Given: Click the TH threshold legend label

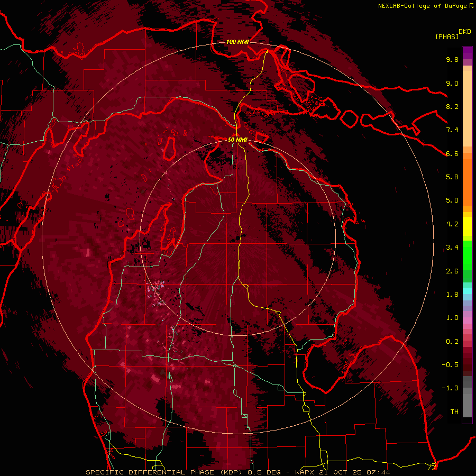Looking at the screenshot, I should tap(454, 412).
